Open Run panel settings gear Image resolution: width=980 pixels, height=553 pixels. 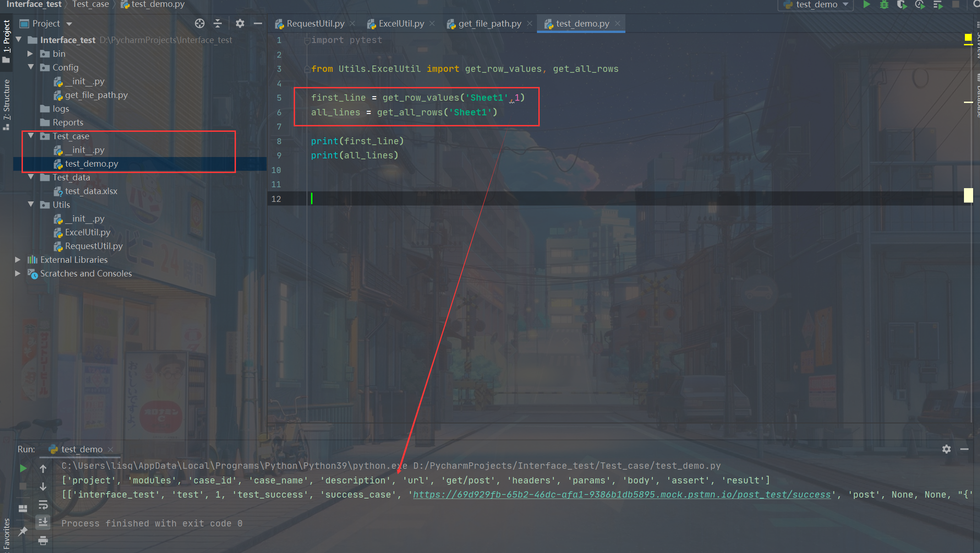click(947, 449)
